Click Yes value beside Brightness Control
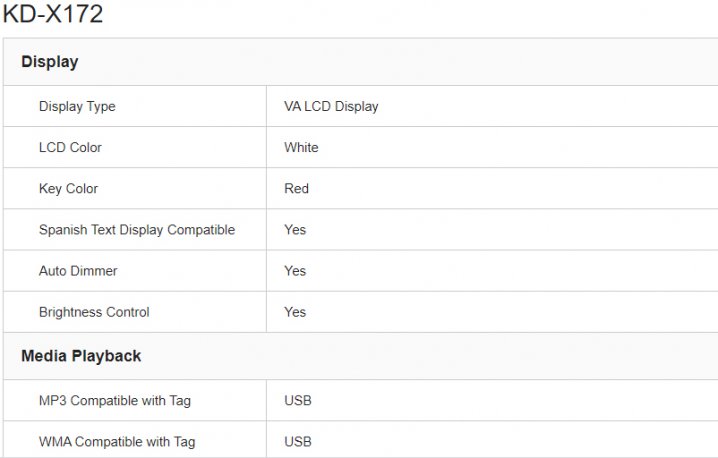The height and width of the screenshot is (458, 718). click(295, 312)
